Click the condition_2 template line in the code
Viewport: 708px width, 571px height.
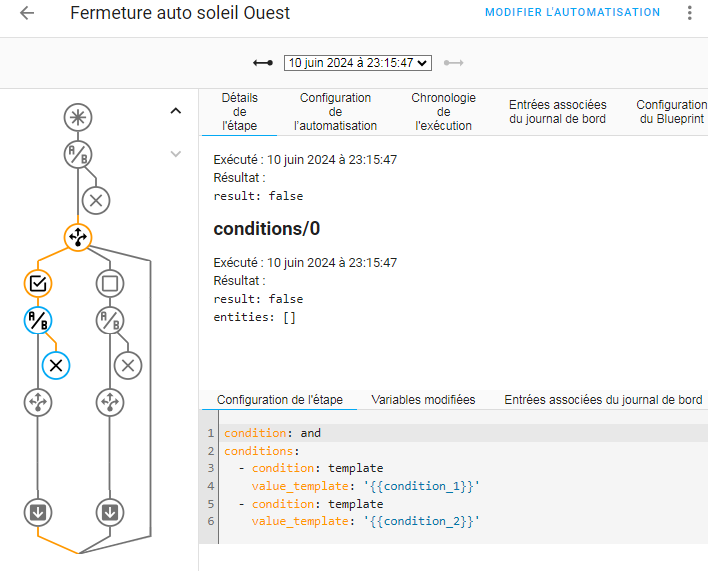pyautogui.click(x=365, y=521)
